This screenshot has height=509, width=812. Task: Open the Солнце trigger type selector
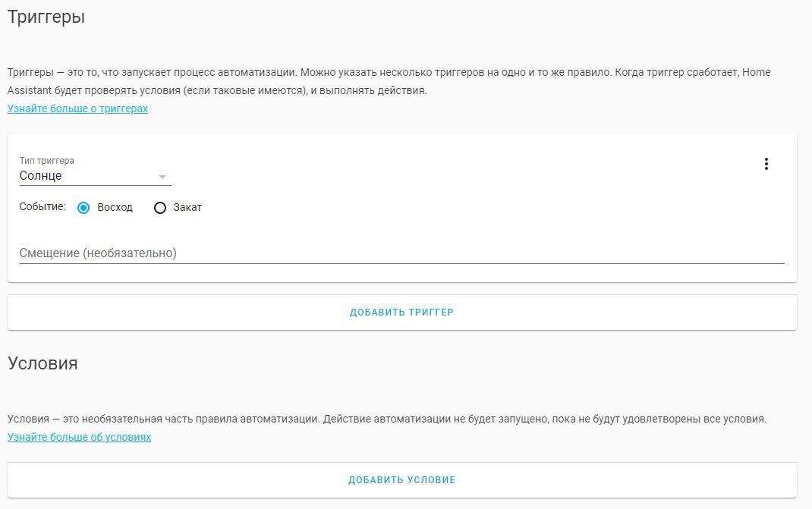pyautogui.click(x=83, y=176)
